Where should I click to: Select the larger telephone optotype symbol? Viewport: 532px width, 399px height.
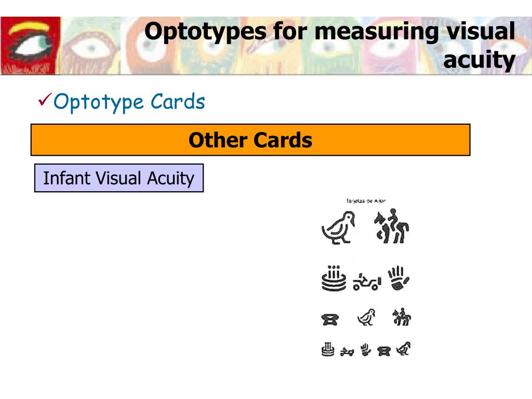click(x=330, y=320)
